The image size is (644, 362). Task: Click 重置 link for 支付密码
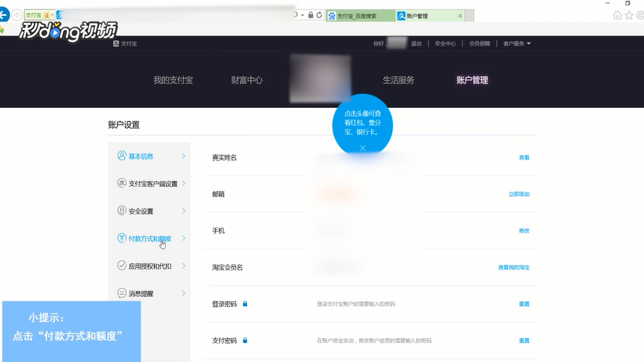point(524,340)
